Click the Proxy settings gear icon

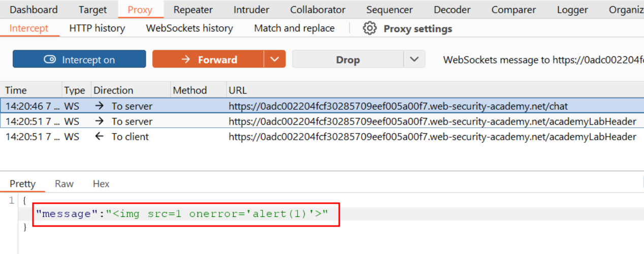(x=369, y=28)
